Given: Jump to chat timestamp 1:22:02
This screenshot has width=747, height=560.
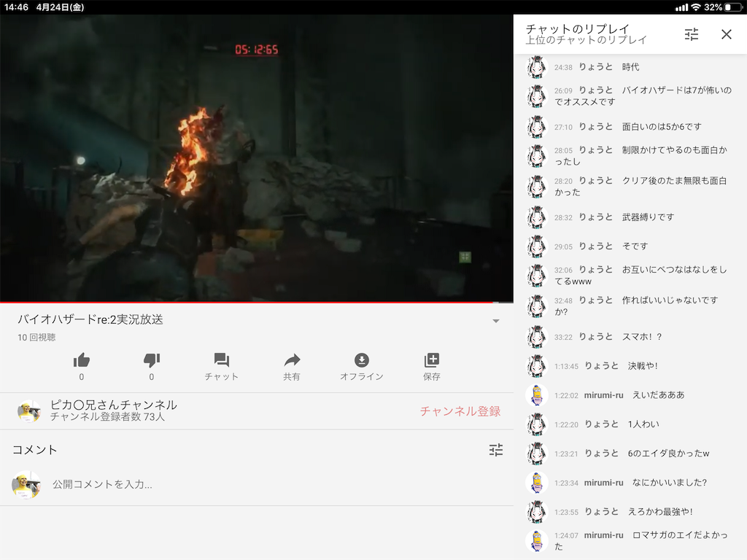Looking at the screenshot, I should [566, 395].
